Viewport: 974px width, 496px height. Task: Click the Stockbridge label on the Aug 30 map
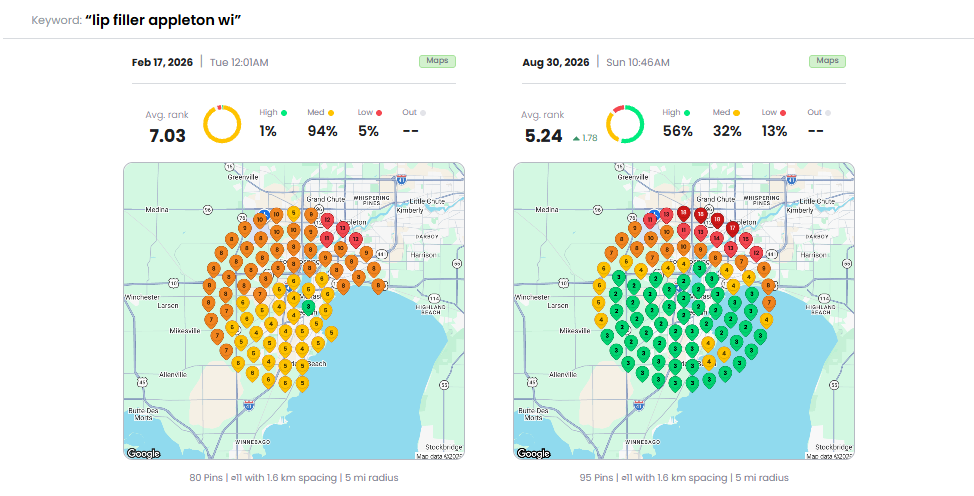[833, 448]
